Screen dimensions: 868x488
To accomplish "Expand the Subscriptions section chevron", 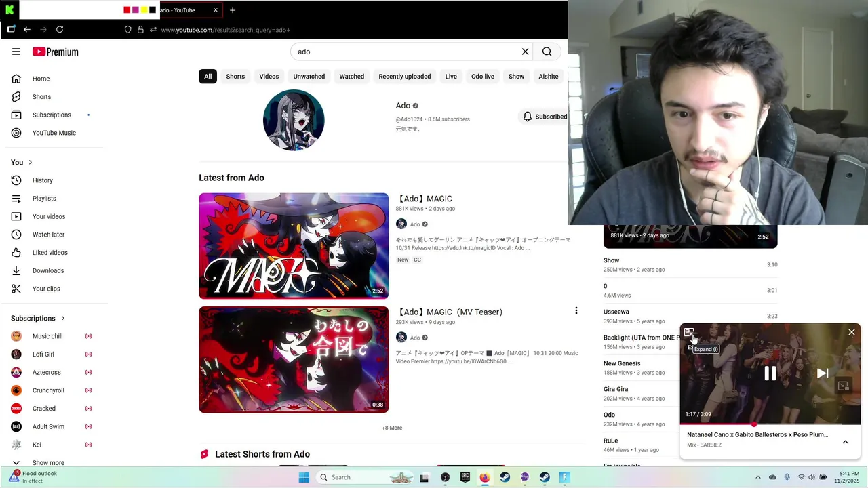I will [x=63, y=319].
